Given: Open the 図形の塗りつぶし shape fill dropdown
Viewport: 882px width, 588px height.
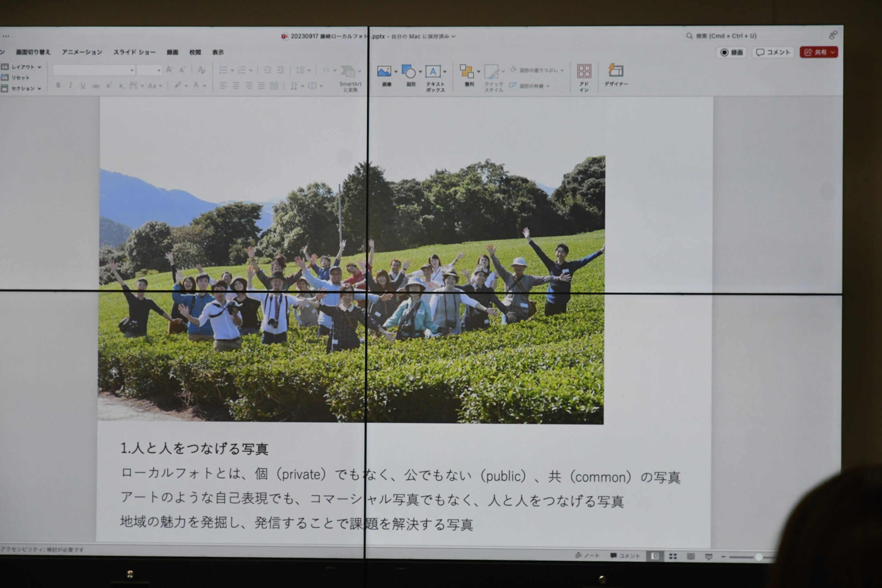Looking at the screenshot, I should click(x=537, y=70).
